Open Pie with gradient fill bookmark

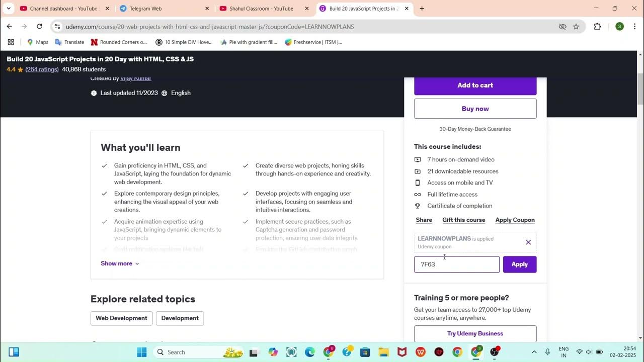coord(249,42)
